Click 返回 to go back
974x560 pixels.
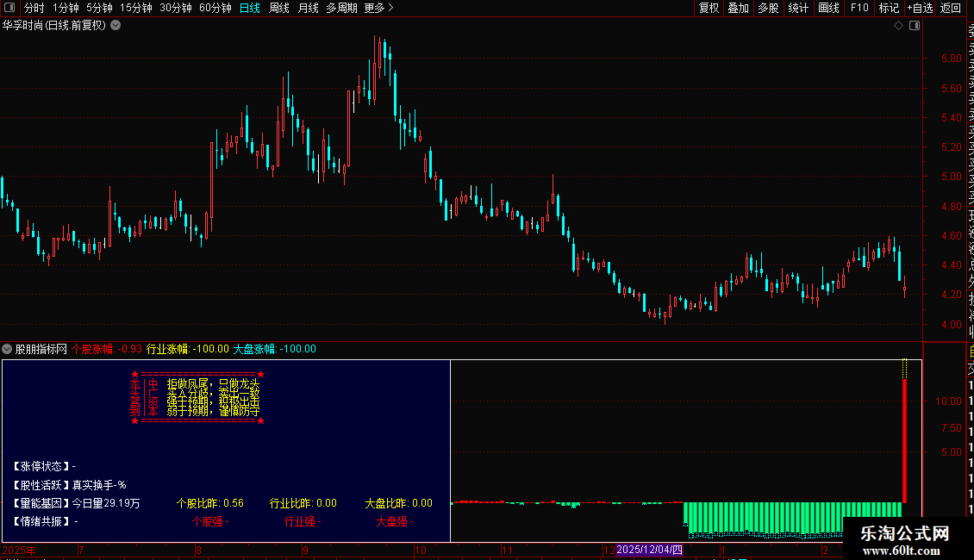click(951, 8)
